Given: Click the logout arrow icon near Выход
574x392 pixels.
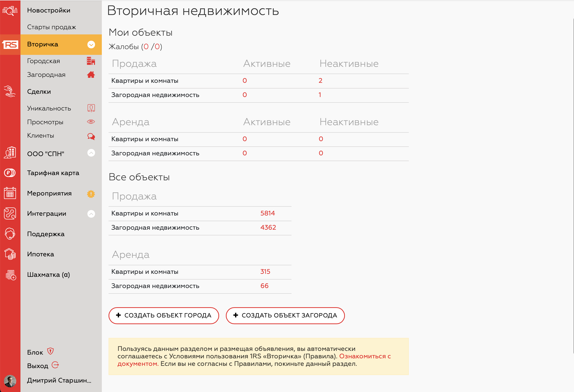Looking at the screenshot, I should click(x=55, y=365).
